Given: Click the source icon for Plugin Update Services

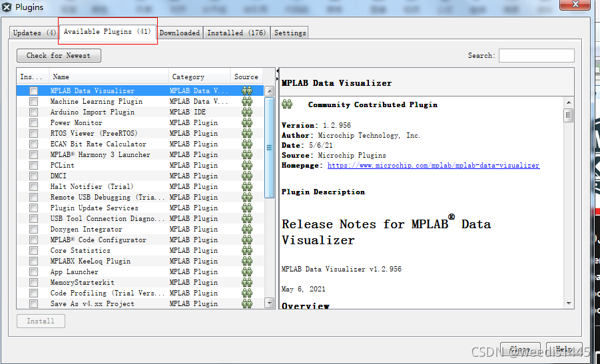Looking at the screenshot, I should pos(247,208).
